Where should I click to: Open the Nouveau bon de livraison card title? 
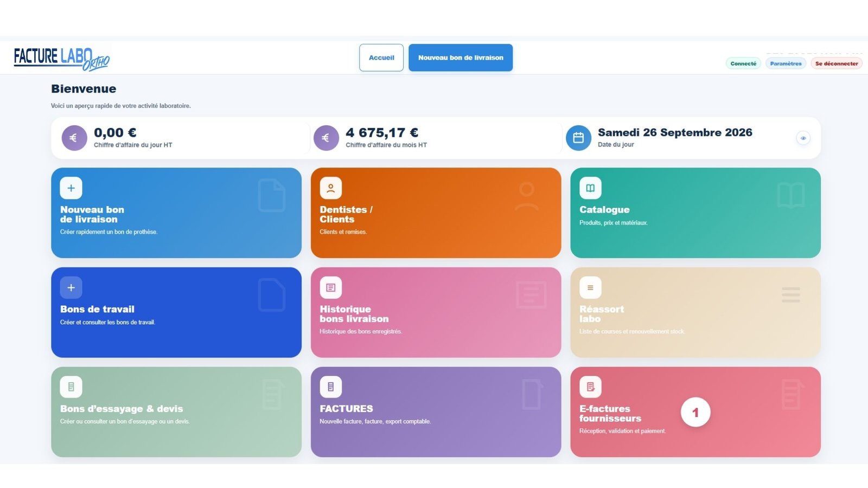(92, 215)
